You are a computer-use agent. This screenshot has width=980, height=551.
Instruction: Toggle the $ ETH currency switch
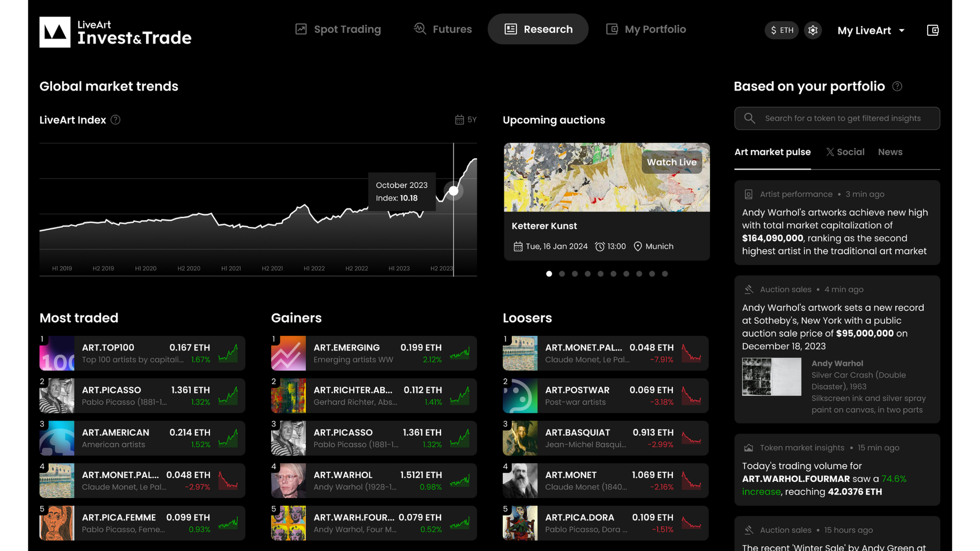coord(782,30)
